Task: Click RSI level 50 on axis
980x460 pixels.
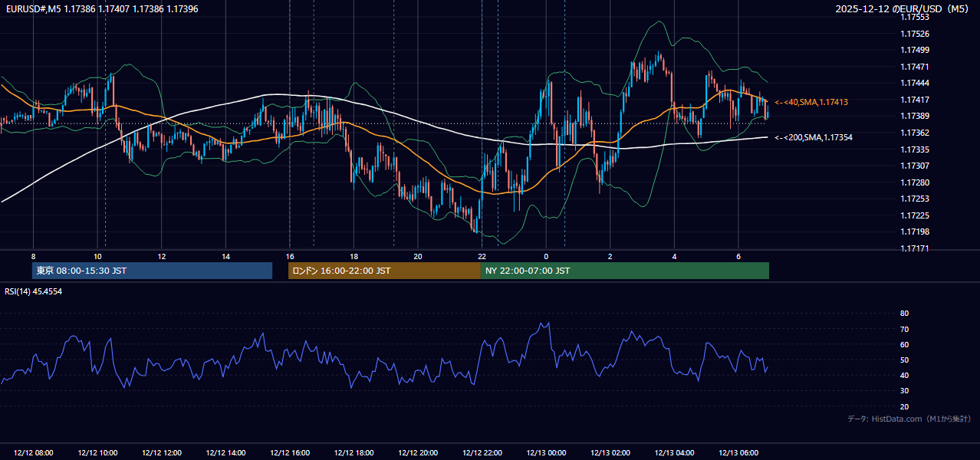Action: 904,360
